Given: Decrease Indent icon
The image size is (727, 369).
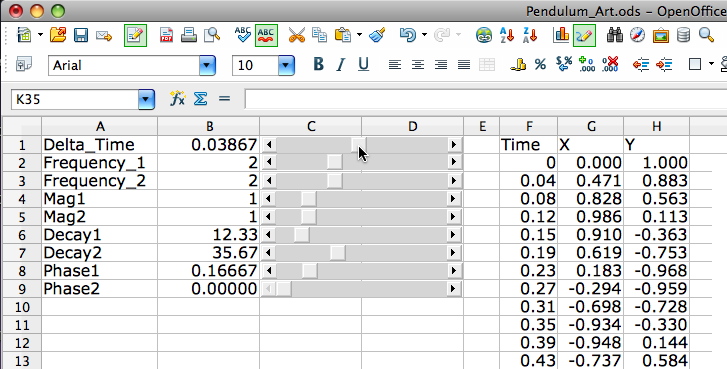Looking at the screenshot, I should [641, 64].
